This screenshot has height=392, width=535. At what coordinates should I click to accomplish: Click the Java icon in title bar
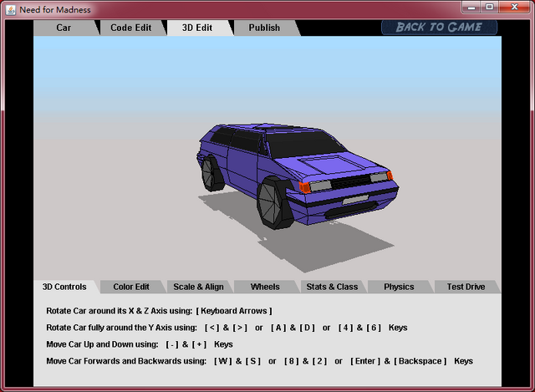11,10
